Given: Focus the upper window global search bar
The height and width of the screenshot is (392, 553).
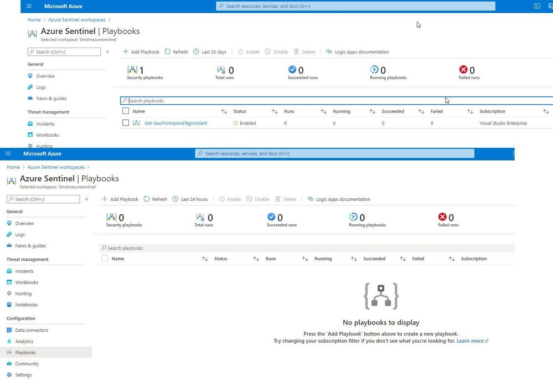Looking at the screenshot, I should [x=355, y=6].
